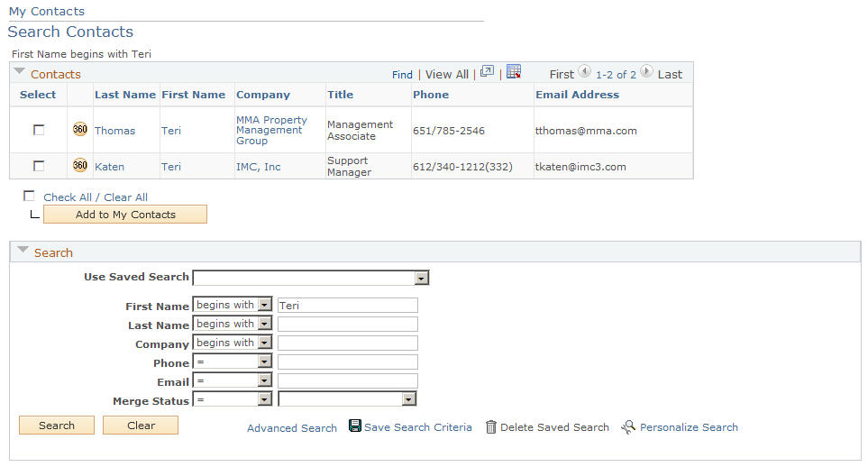
Task: Sort by Select column header
Action: 38,95
